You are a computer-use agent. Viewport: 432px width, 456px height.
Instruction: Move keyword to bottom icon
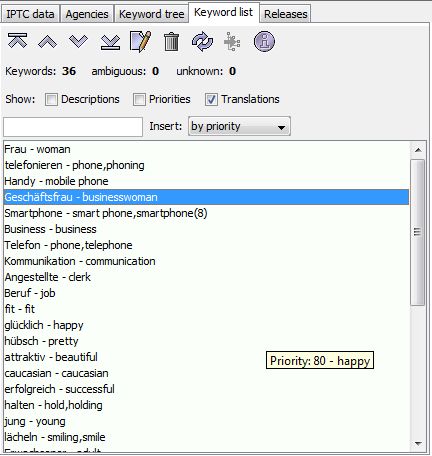[x=110, y=42]
